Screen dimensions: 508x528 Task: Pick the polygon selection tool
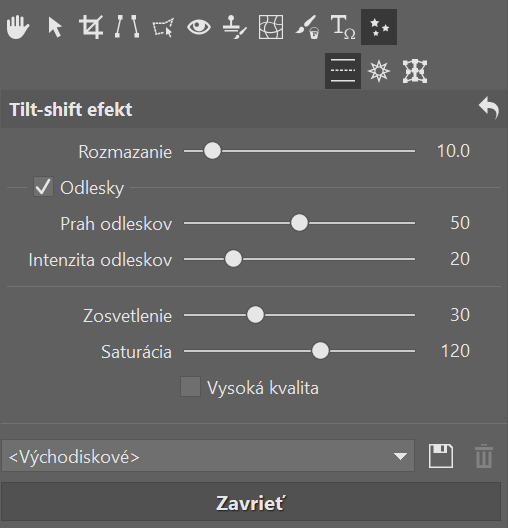coord(163,28)
